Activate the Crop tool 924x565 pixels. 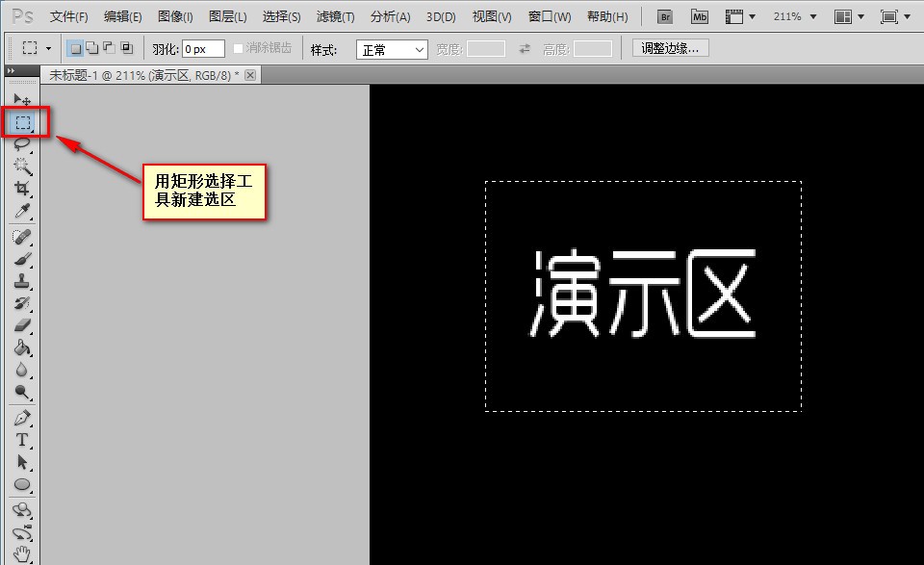pos(22,188)
